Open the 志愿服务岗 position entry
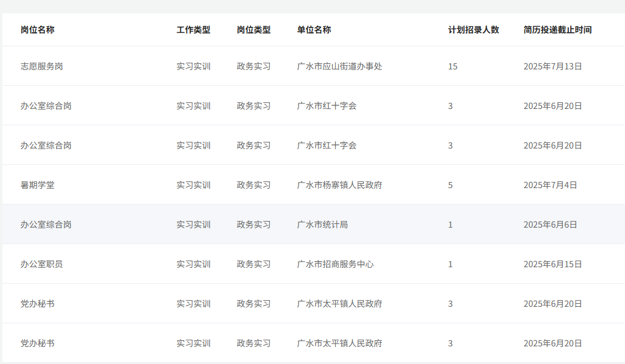The image size is (625, 364). coord(42,66)
